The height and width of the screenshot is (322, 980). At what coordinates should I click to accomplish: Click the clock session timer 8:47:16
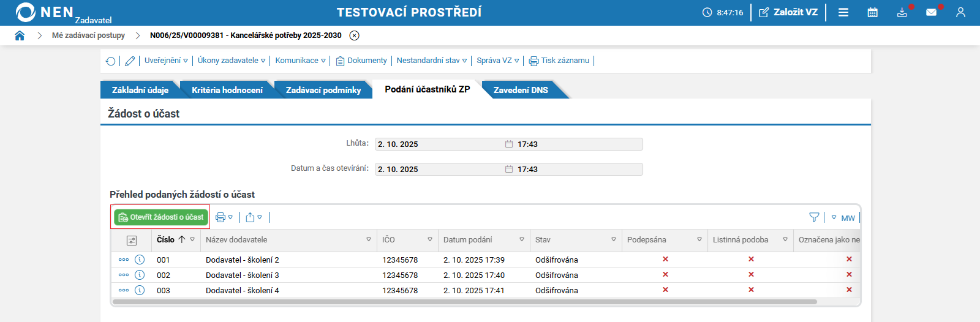(x=723, y=12)
